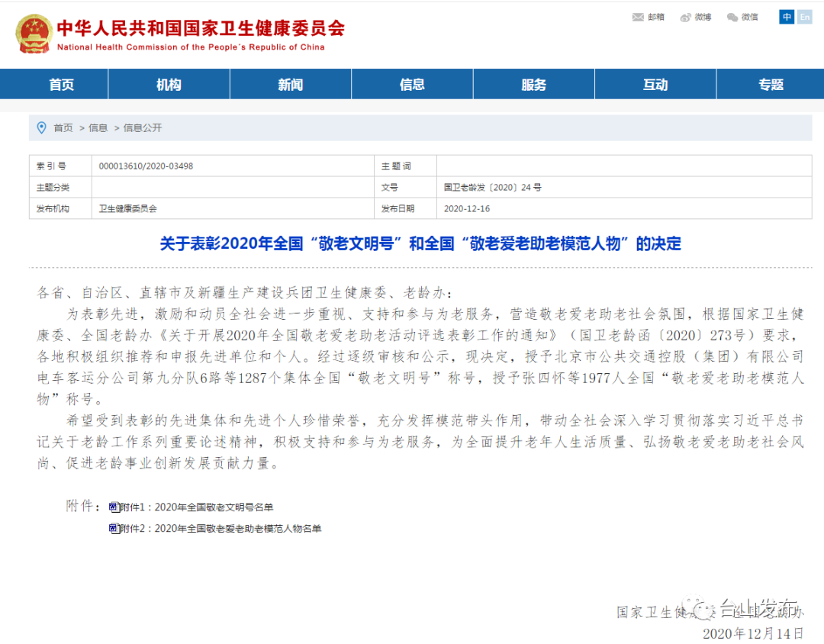This screenshot has height=644, width=824.
Task: Open the 新闻 navigation menu item
Action: point(290,84)
